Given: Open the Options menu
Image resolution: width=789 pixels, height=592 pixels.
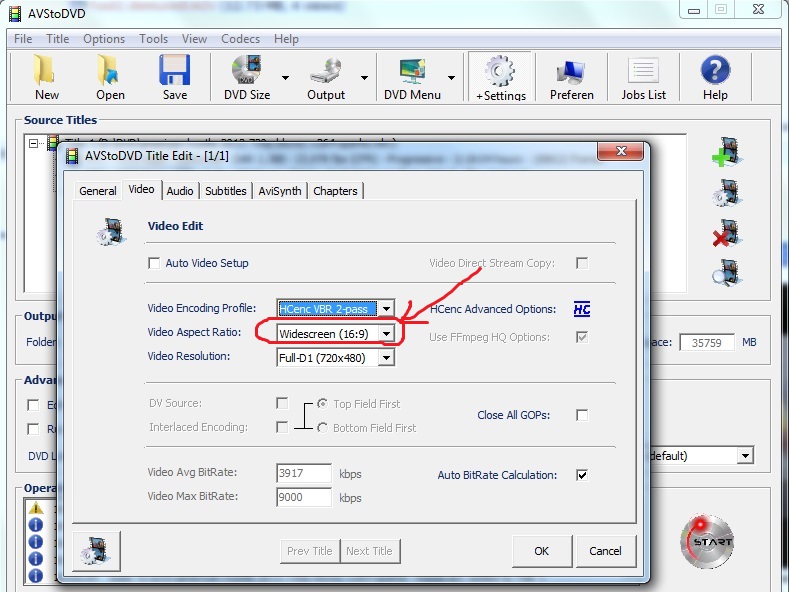Looking at the screenshot, I should 104,39.
